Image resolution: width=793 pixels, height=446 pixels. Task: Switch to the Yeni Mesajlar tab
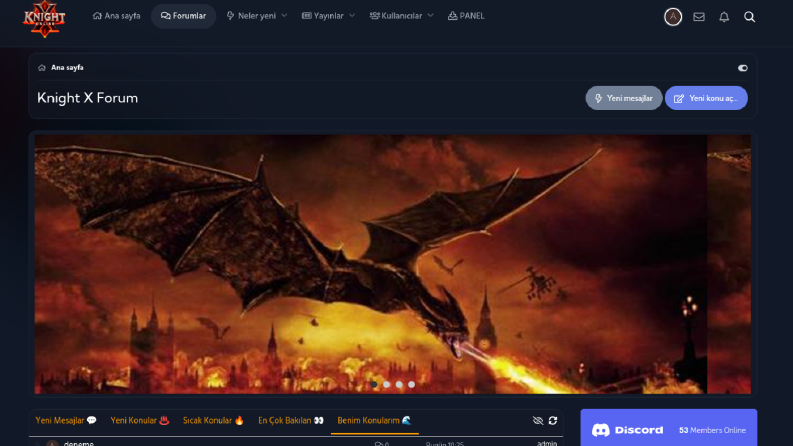(x=66, y=420)
